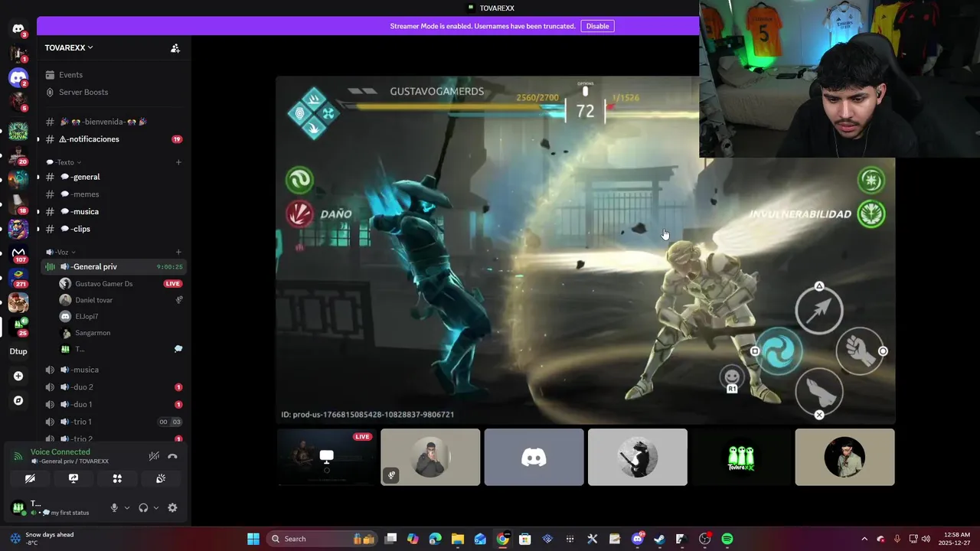Open the Events item

[x=113, y=75]
